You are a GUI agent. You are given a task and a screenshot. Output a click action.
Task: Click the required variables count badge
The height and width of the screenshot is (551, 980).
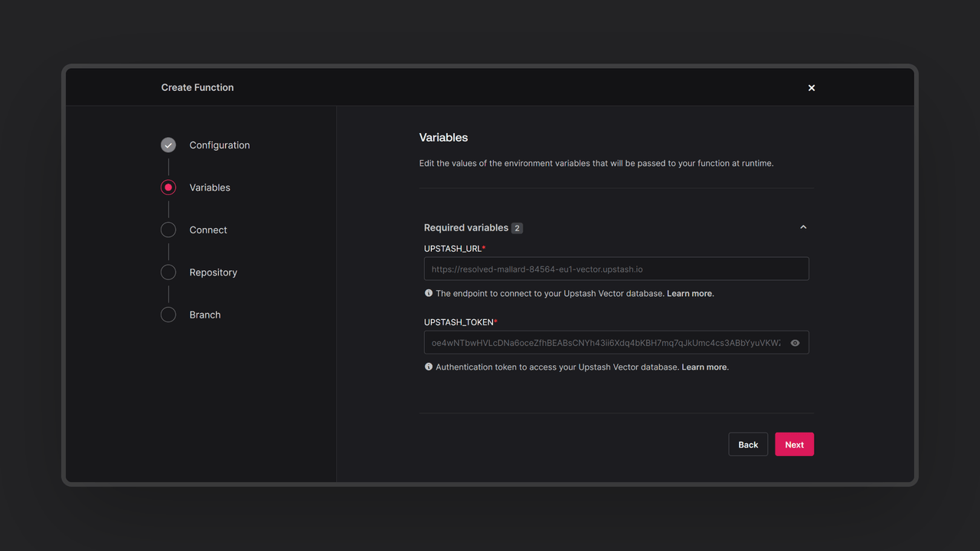point(517,228)
